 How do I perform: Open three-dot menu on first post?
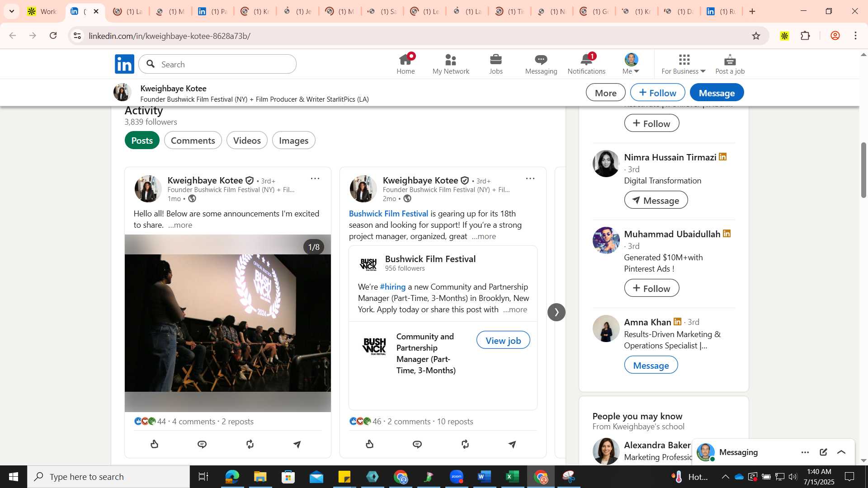point(315,179)
